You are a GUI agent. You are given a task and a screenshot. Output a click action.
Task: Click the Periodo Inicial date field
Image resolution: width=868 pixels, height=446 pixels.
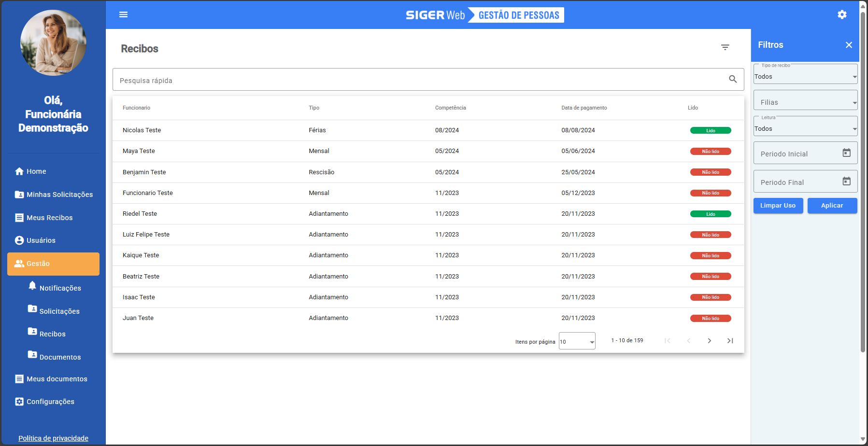(x=806, y=153)
